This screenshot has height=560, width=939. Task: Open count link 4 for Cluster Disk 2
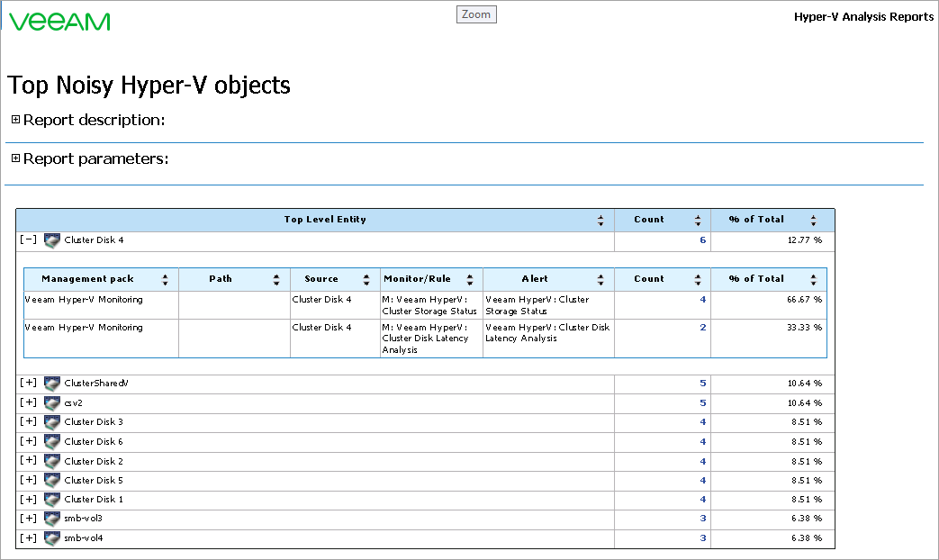coord(703,462)
